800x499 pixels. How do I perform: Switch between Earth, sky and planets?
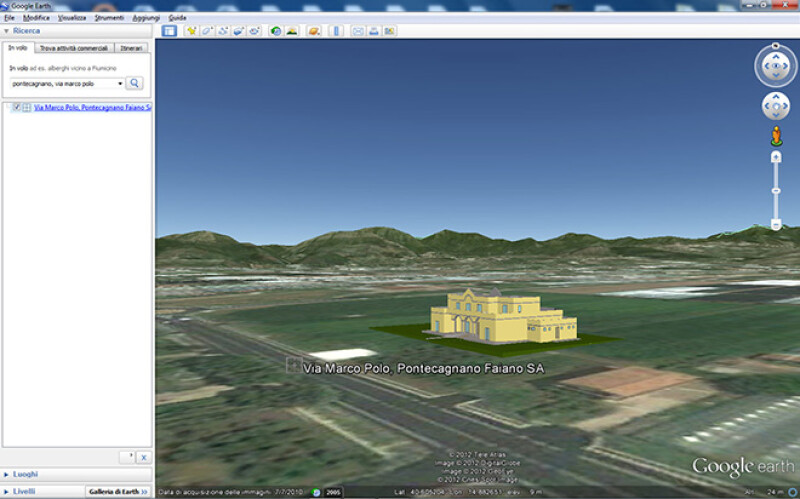pos(314,31)
